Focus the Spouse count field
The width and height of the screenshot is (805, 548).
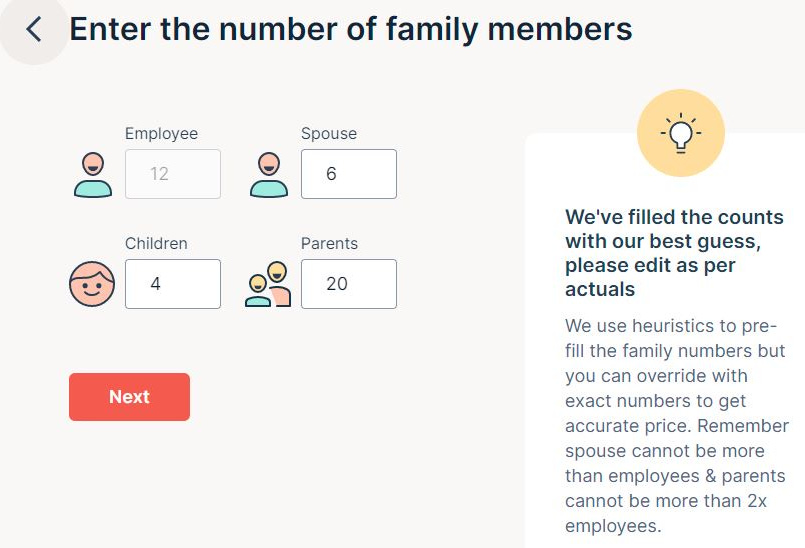pos(349,174)
